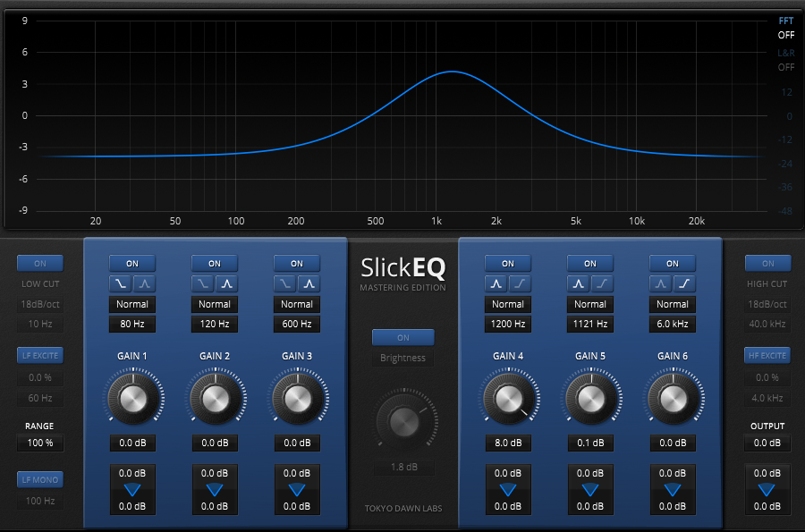Toggle band 2 ON button
This screenshot has height=532, width=805.
[x=215, y=263]
